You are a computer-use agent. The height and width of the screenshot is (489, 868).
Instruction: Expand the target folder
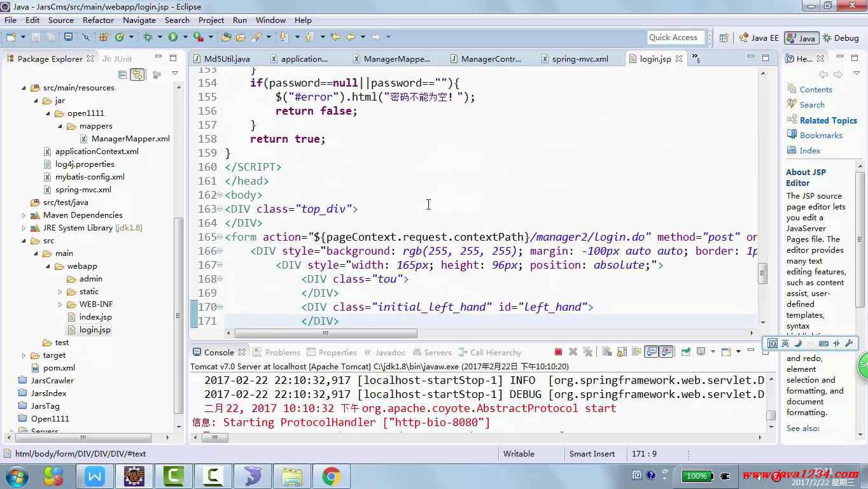coord(24,355)
